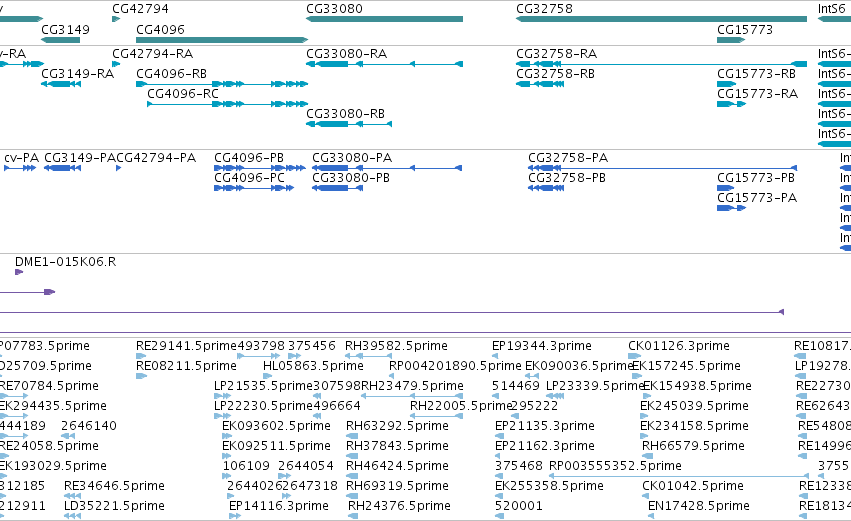Select EST RH37843.5prime label
This screenshot has height=521, width=851.
(397, 446)
